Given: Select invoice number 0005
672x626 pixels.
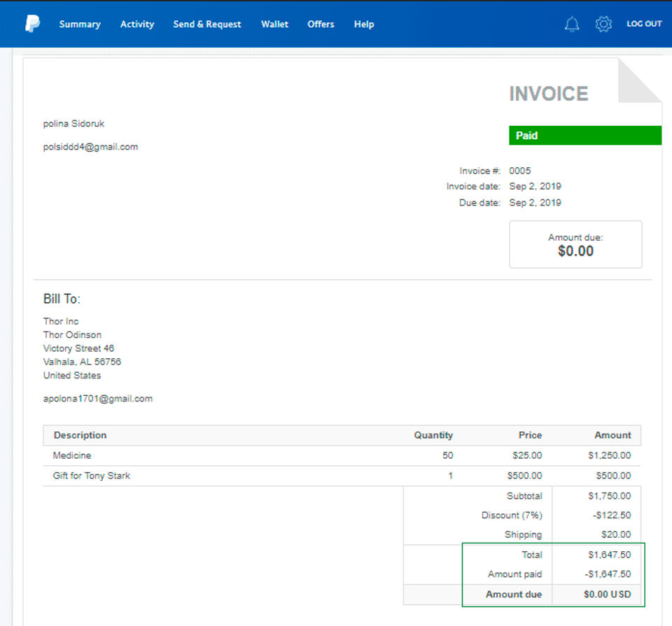Looking at the screenshot, I should pos(520,171).
